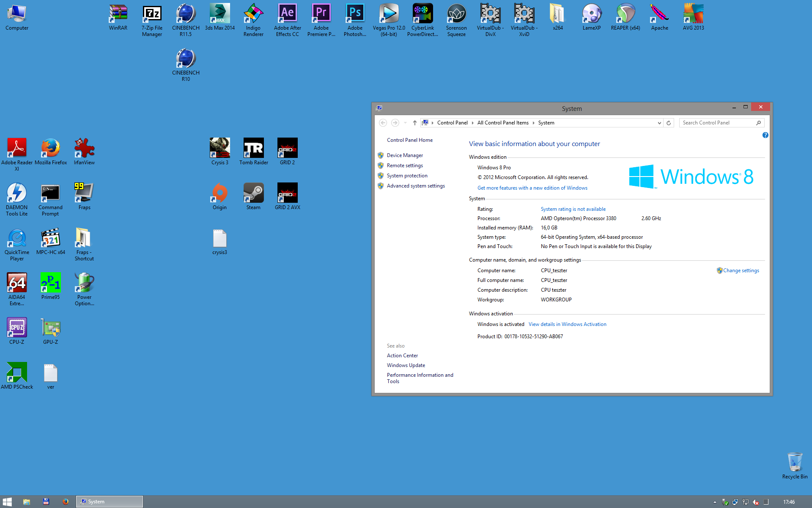The image size is (812, 508).
Task: Click Get more features with new edition link
Action: click(532, 188)
